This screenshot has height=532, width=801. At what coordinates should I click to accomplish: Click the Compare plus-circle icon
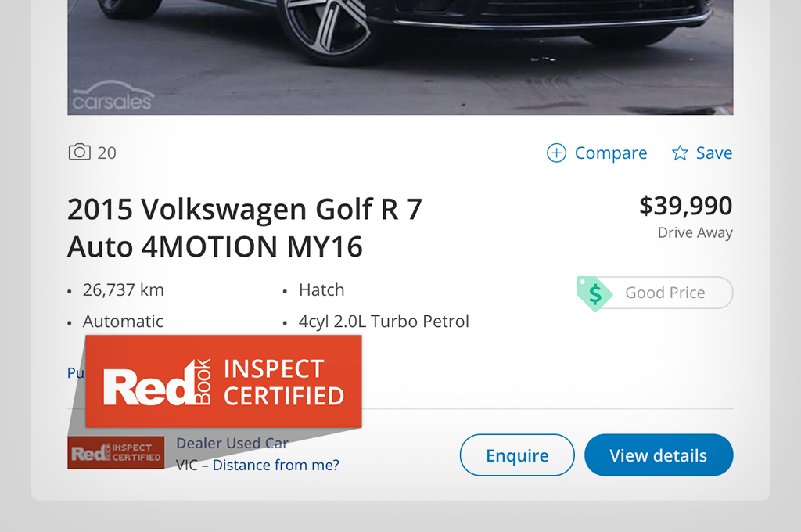[x=556, y=153]
